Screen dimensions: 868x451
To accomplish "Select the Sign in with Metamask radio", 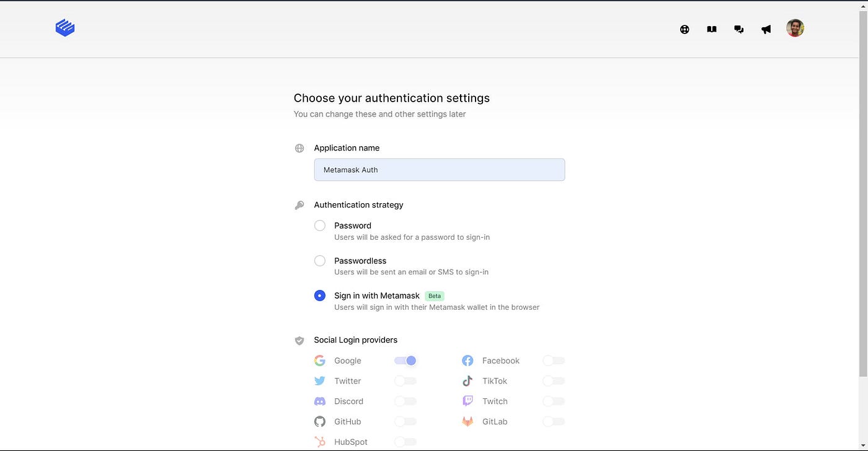I will click(320, 296).
